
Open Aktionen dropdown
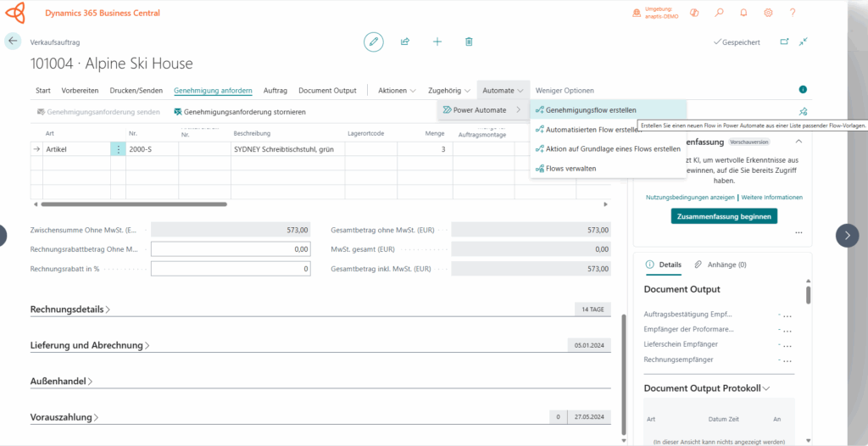pos(397,91)
